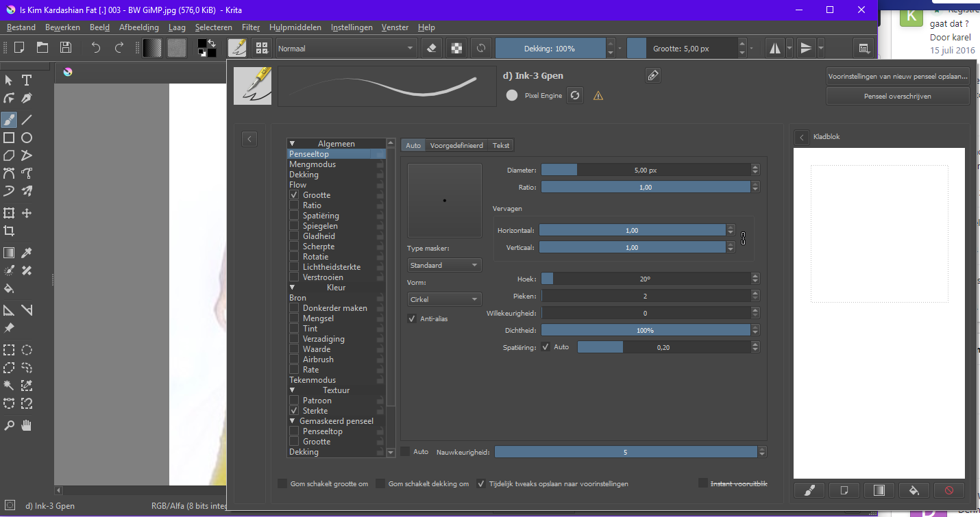Screen dimensions: 980x517
Task: Open the Type masker Standaard dropdown
Action: coord(444,265)
